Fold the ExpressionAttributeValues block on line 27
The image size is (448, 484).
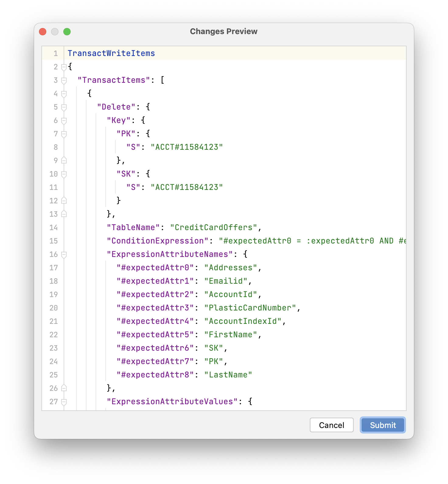[x=64, y=402]
